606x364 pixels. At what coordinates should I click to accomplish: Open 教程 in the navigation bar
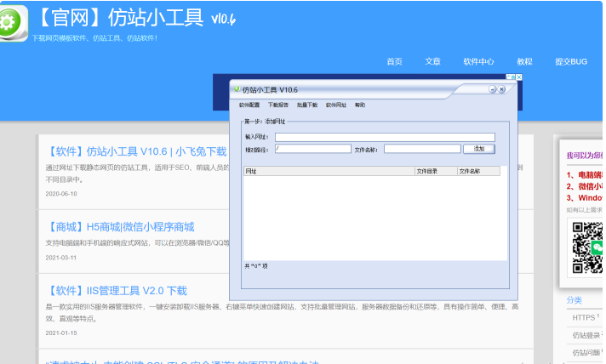click(524, 62)
